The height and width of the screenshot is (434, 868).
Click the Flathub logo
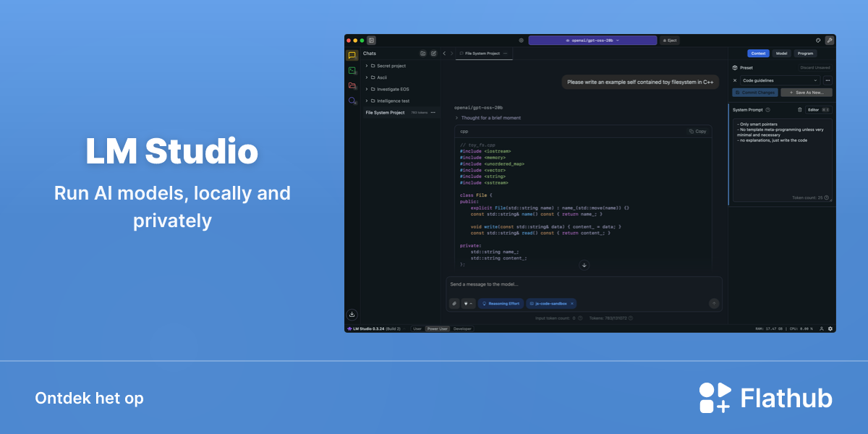pos(765,398)
